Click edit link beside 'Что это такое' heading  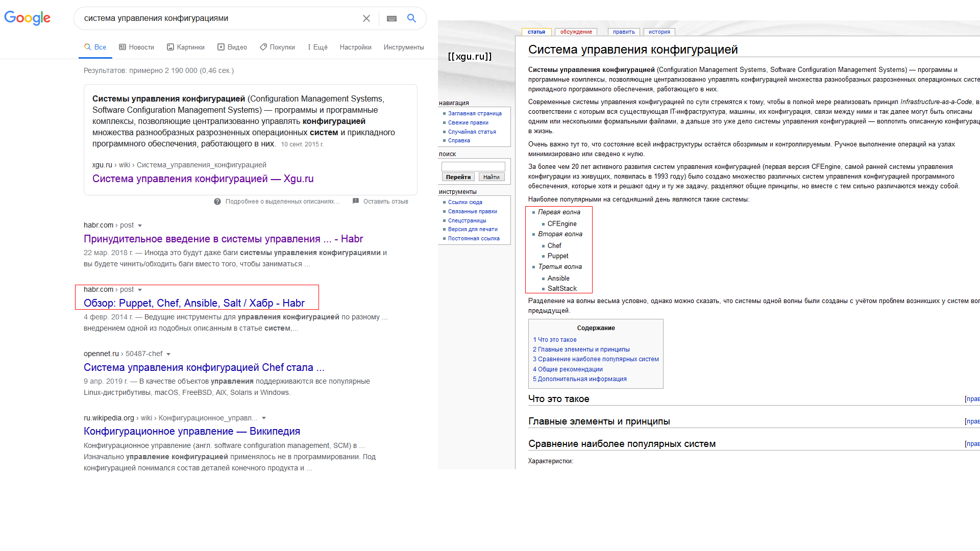(972, 399)
